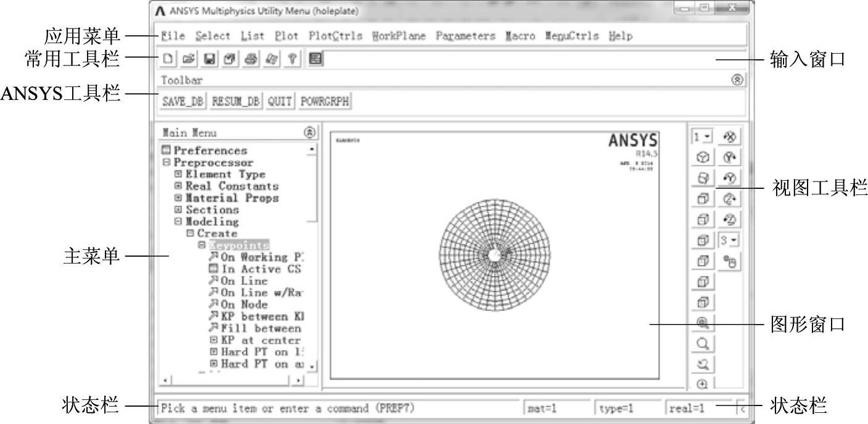The height and width of the screenshot is (424, 868).
Task: Click the QUIT toolbar button
Action: (280, 102)
